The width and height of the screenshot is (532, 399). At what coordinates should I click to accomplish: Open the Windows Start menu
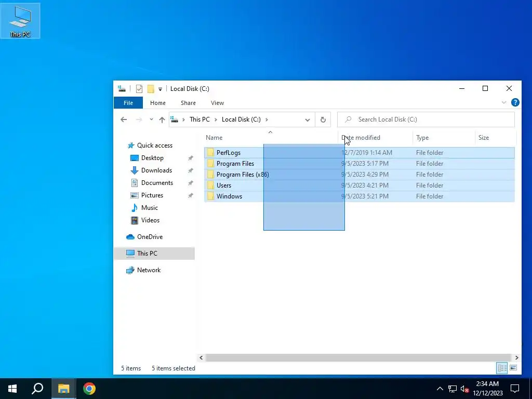pos(12,389)
